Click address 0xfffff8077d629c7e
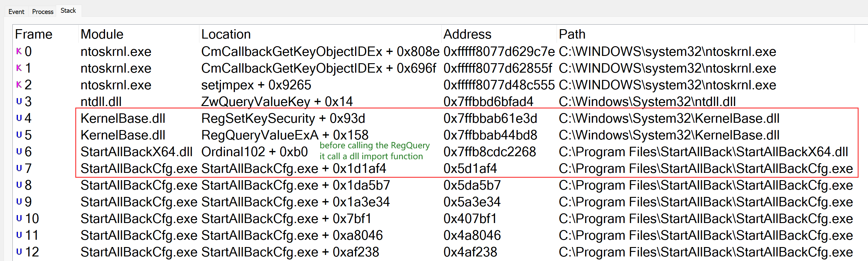 499,52
